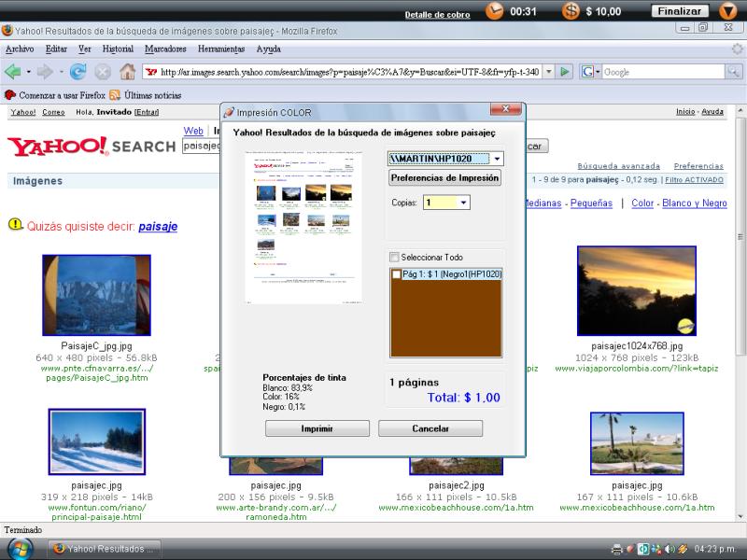Open the Back history dropdown arrow
Viewport: 747px width, 560px height.
point(29,72)
